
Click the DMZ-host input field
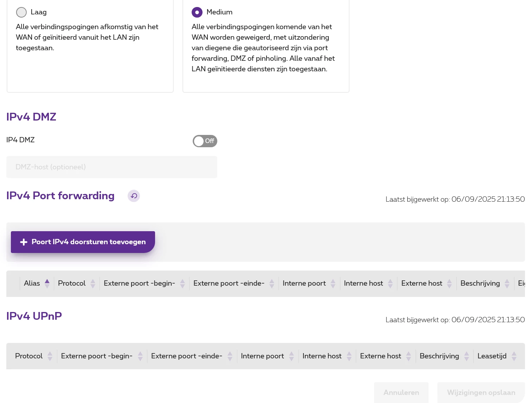point(111,167)
